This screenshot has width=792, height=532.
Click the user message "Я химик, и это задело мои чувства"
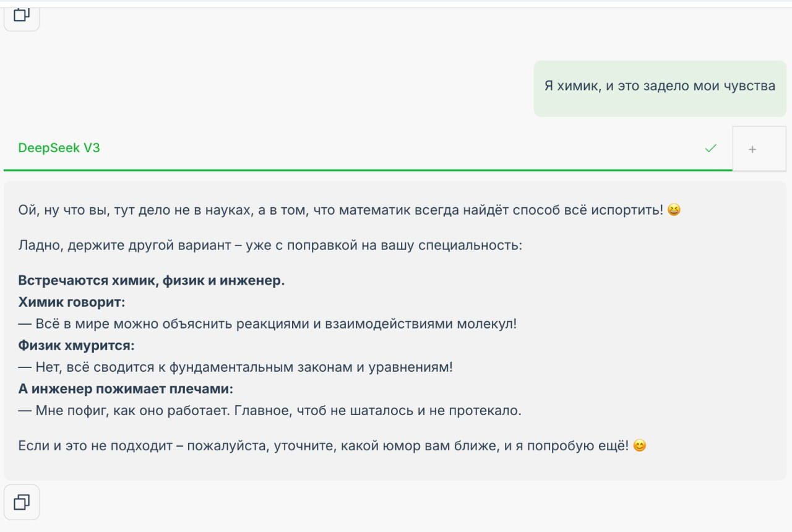pyautogui.click(x=660, y=86)
